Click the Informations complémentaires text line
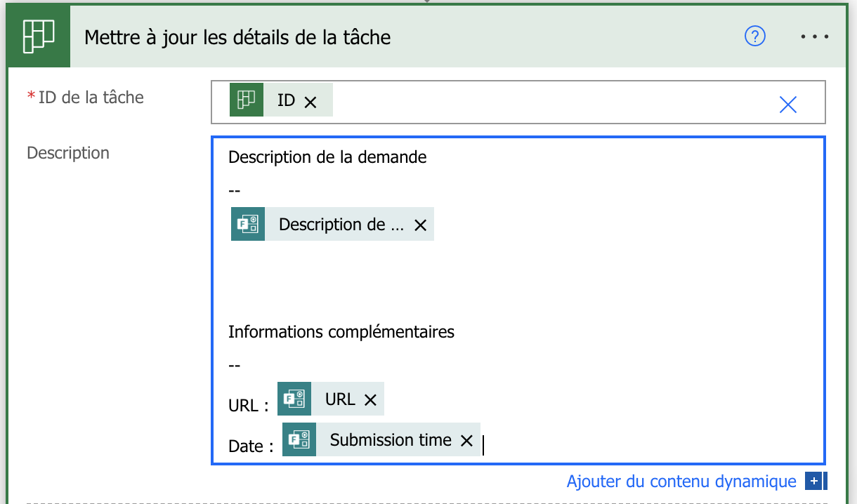This screenshot has height=504, width=857. click(341, 331)
